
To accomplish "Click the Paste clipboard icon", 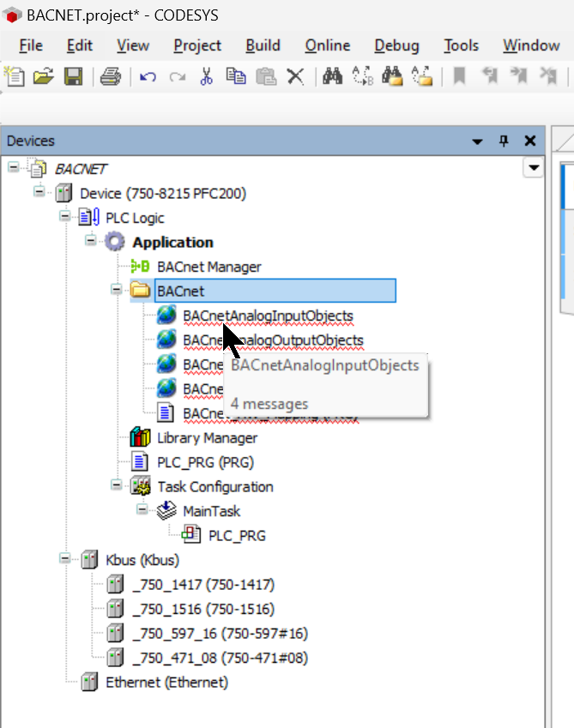I will (266, 76).
